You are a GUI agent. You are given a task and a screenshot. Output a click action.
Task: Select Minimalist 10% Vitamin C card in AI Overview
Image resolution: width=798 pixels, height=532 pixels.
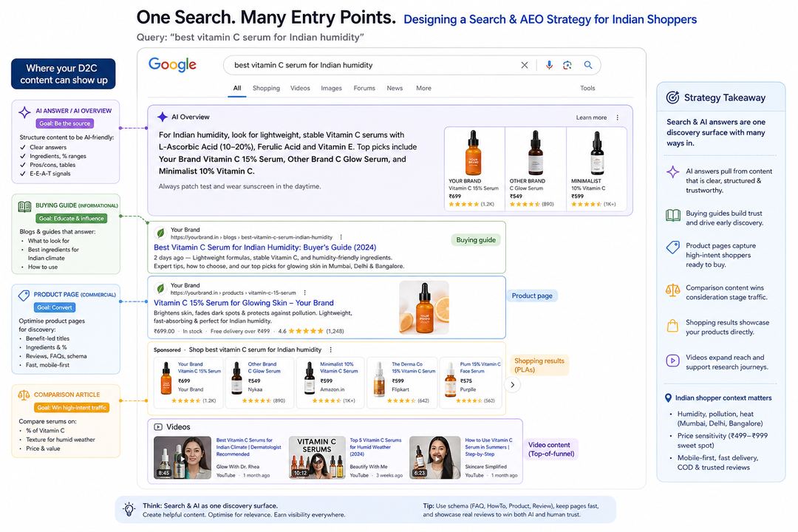click(596, 168)
